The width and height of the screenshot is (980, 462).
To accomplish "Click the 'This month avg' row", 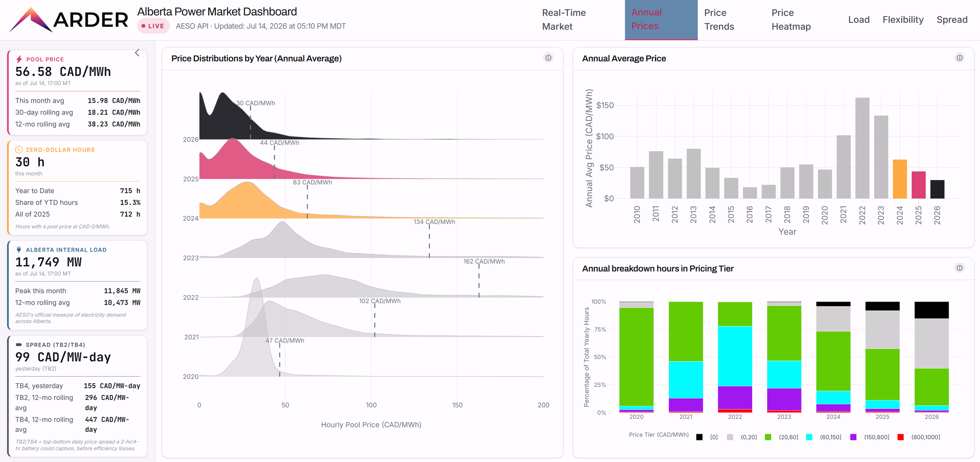I will coord(78,100).
